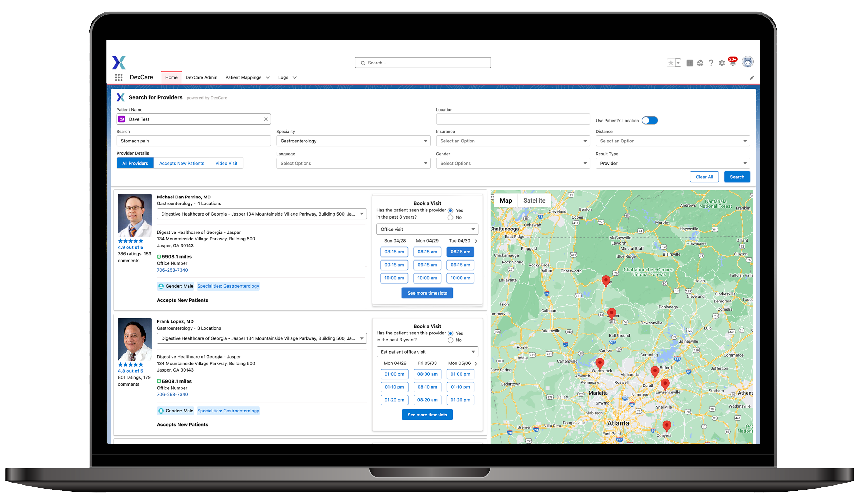Switch to the DexCare Admin tab

pos(201,77)
